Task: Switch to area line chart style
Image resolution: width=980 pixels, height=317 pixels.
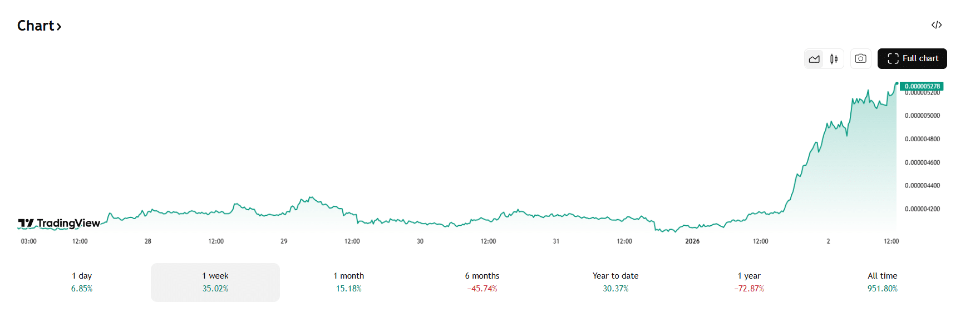Action: (814, 59)
